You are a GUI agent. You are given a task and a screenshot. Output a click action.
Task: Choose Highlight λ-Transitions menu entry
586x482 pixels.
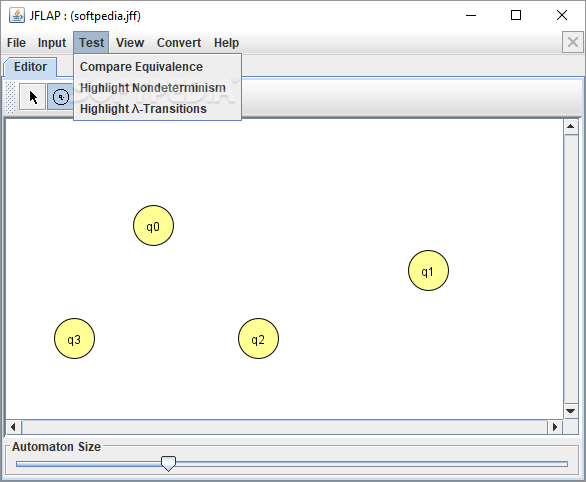click(157, 109)
